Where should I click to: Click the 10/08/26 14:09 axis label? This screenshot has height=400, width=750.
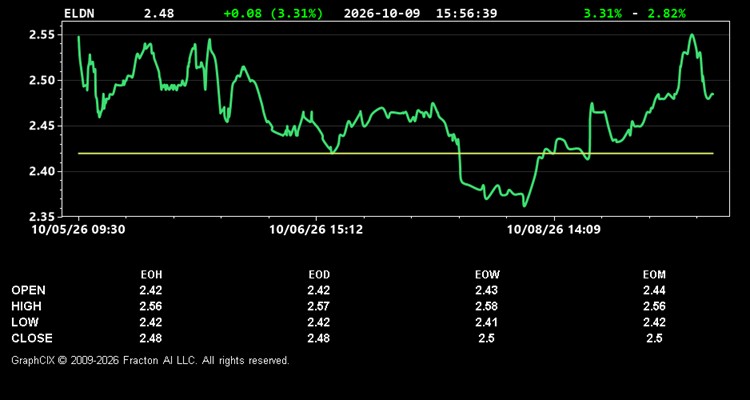554,230
